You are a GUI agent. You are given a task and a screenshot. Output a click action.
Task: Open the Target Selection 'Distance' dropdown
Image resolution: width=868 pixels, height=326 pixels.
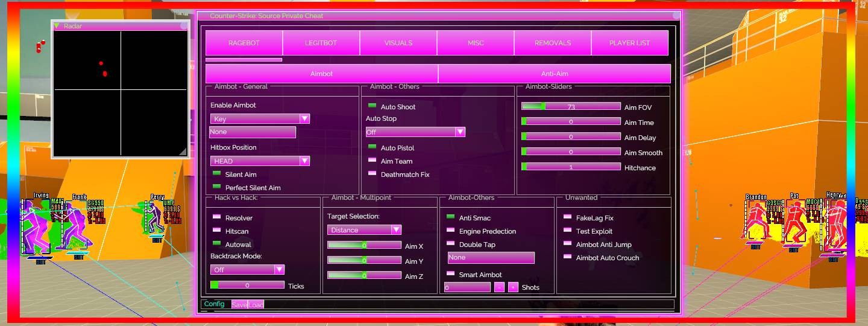coord(364,230)
